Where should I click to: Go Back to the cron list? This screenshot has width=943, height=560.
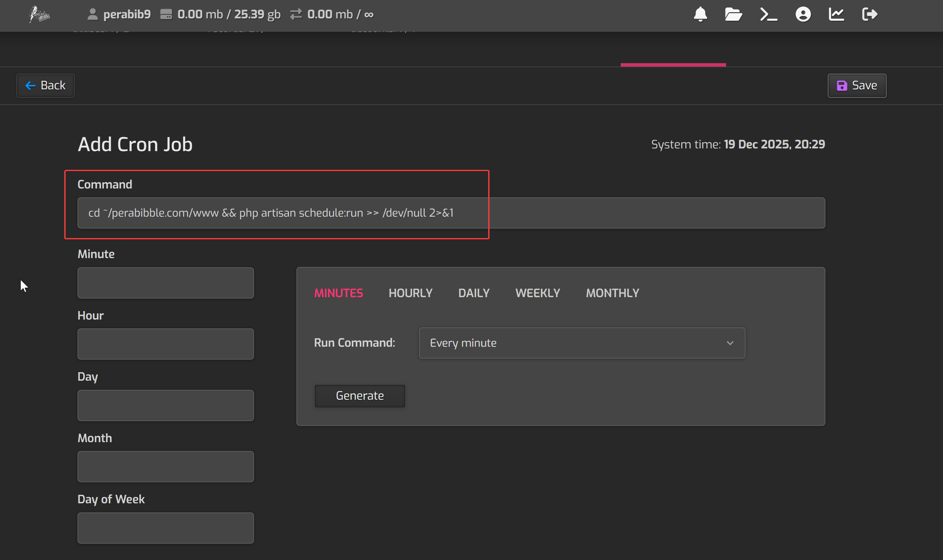(x=45, y=86)
